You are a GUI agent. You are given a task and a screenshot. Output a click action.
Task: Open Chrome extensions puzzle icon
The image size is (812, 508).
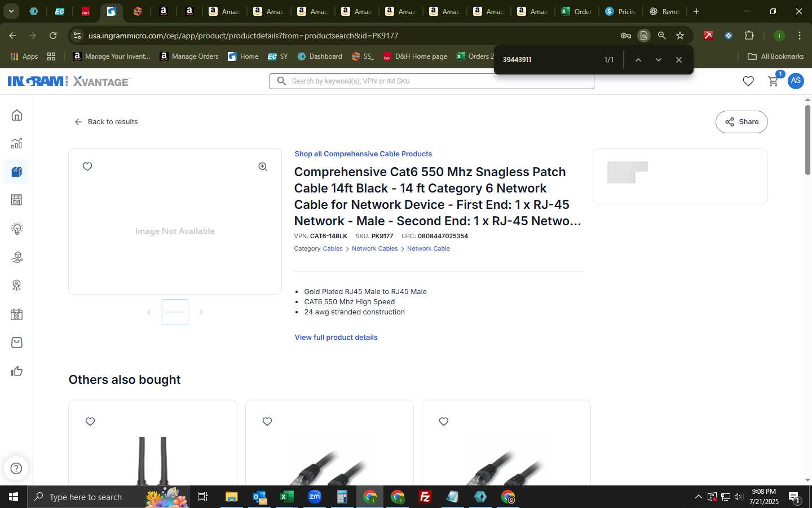pyautogui.click(x=749, y=36)
